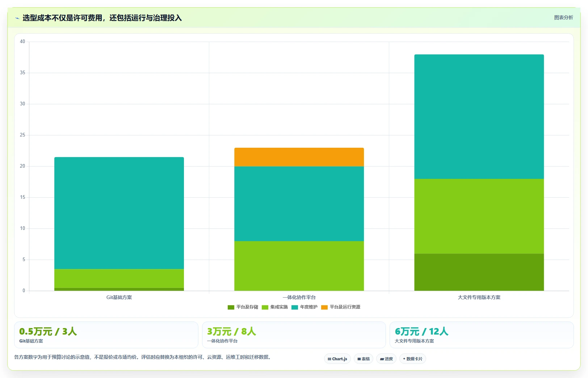The image size is (588, 378).
Task: Click the 大文件专用版本方案 x-axis label
Action: point(479,297)
